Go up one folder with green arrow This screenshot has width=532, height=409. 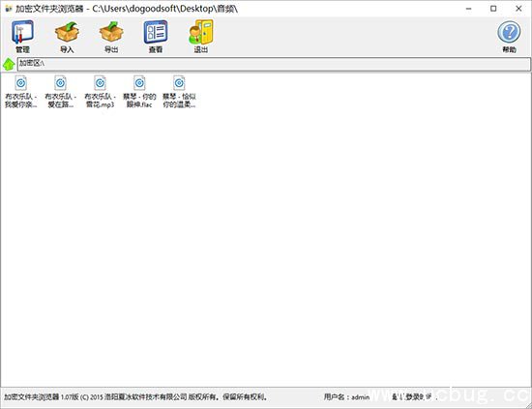pyautogui.click(x=9, y=64)
